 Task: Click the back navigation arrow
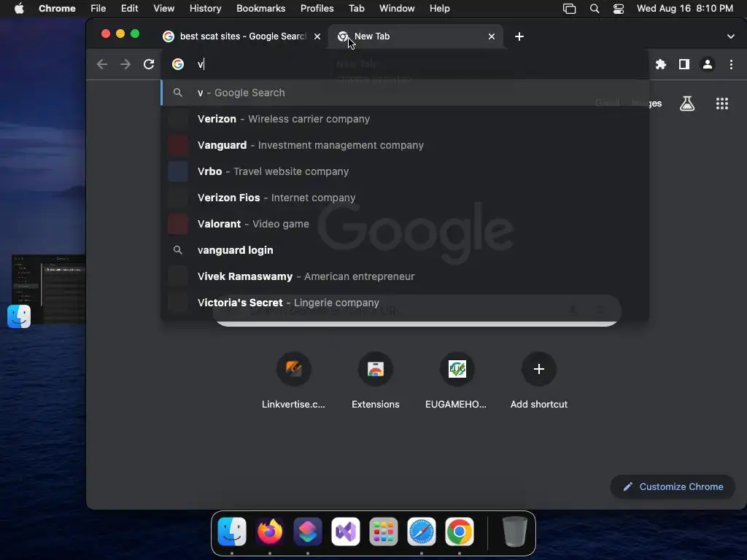[x=102, y=64]
